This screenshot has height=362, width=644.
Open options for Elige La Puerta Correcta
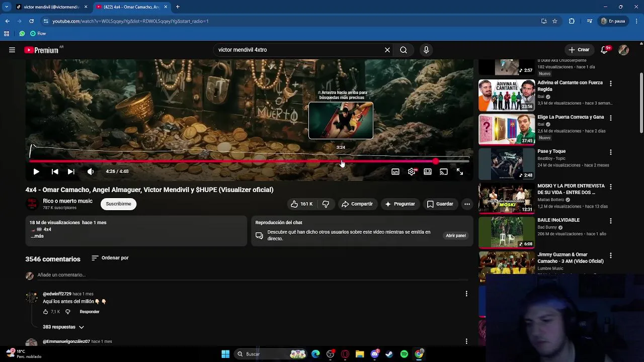(611, 118)
